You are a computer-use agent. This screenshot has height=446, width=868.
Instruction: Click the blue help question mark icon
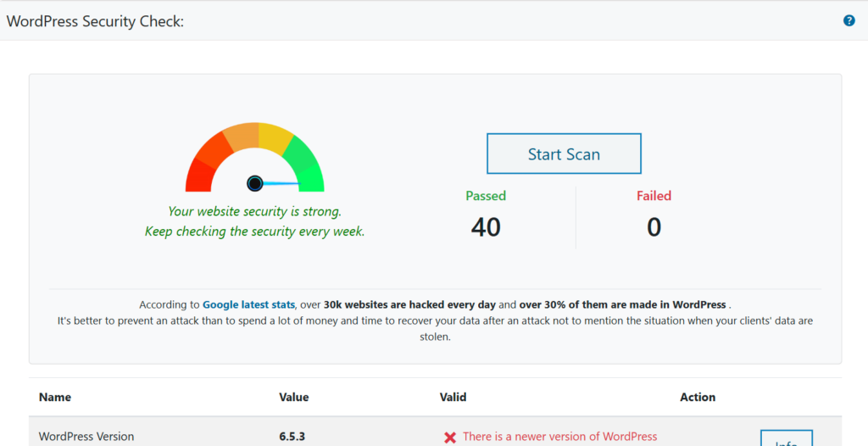[849, 20]
